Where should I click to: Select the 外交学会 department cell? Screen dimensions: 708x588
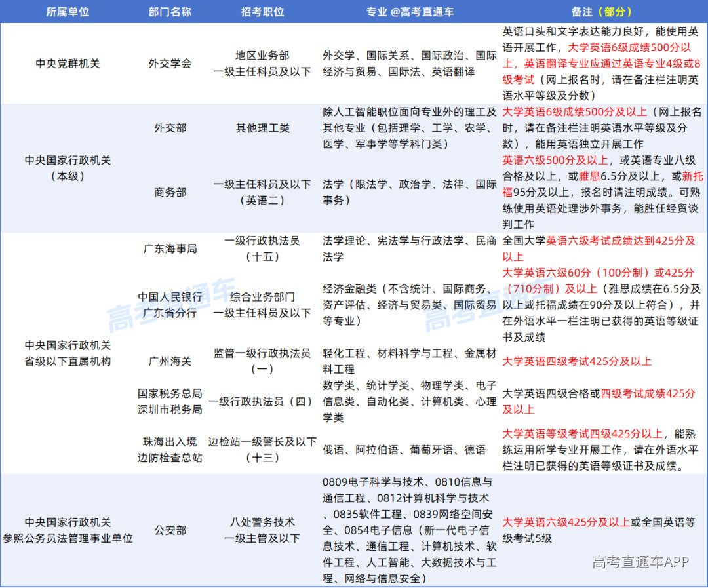(x=170, y=64)
